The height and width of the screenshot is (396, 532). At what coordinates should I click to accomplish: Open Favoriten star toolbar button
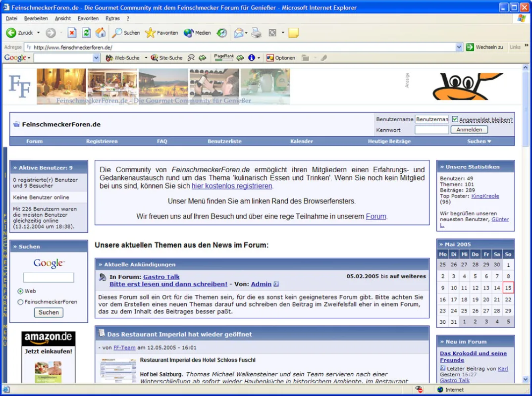(x=161, y=33)
